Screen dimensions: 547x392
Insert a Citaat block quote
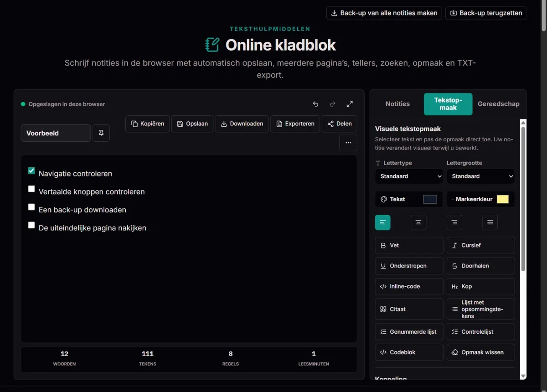(x=409, y=309)
